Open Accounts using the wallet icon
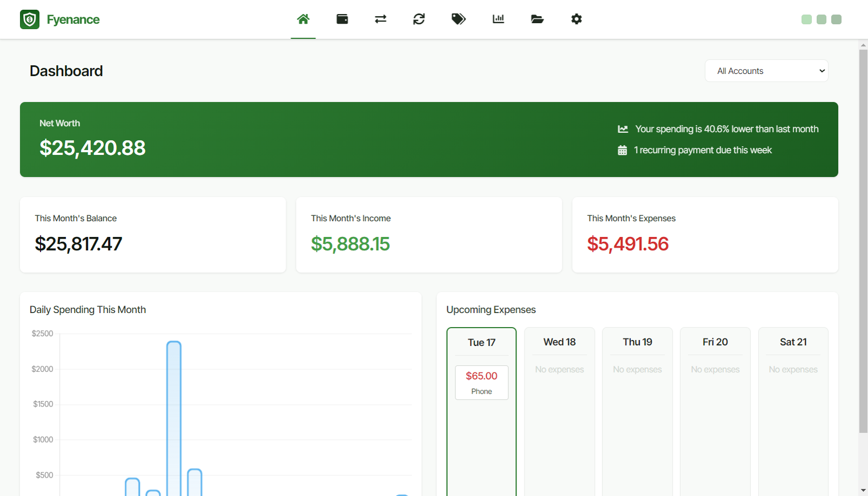Screen dimensions: 868x496 [342, 19]
